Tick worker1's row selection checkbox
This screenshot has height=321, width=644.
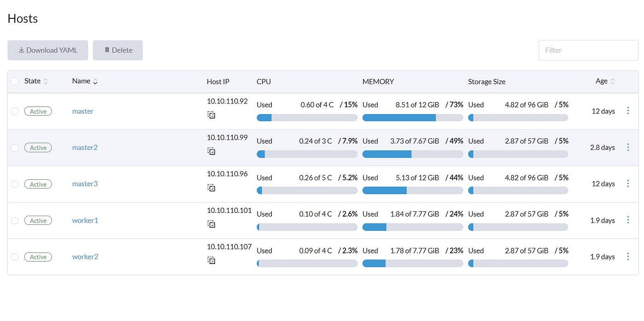[15, 220]
